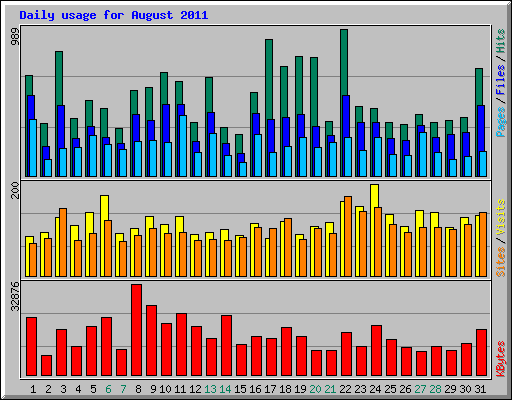Click green day 13 label

point(210,389)
